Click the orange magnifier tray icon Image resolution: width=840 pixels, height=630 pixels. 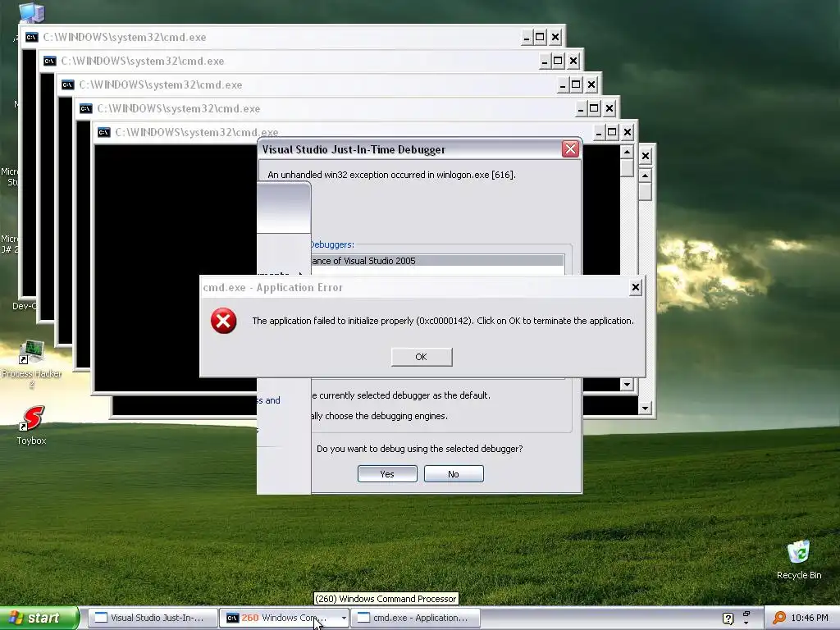coord(779,619)
